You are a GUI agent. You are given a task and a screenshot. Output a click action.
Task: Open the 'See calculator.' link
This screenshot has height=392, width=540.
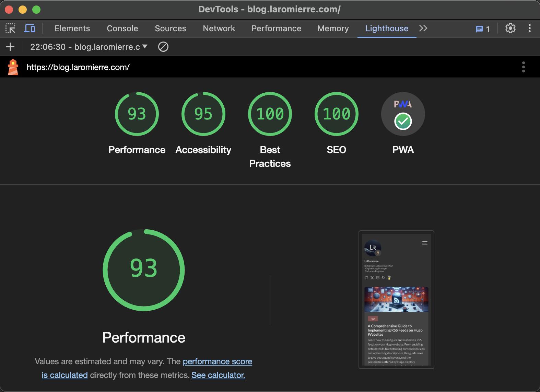(x=218, y=375)
